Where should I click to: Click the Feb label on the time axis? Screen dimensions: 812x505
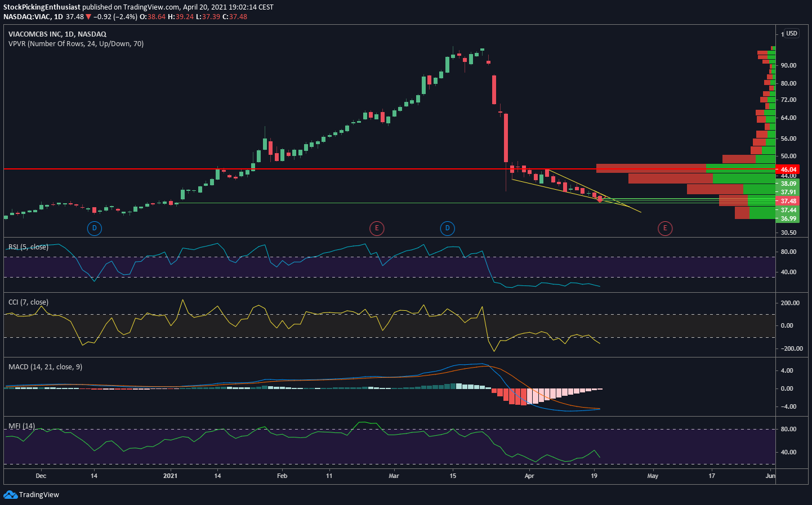(282, 476)
